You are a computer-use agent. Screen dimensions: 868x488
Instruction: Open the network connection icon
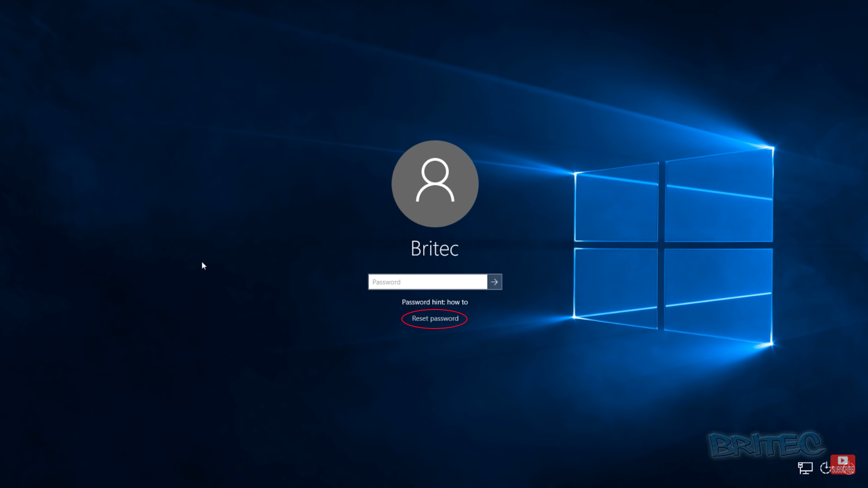[x=805, y=468]
